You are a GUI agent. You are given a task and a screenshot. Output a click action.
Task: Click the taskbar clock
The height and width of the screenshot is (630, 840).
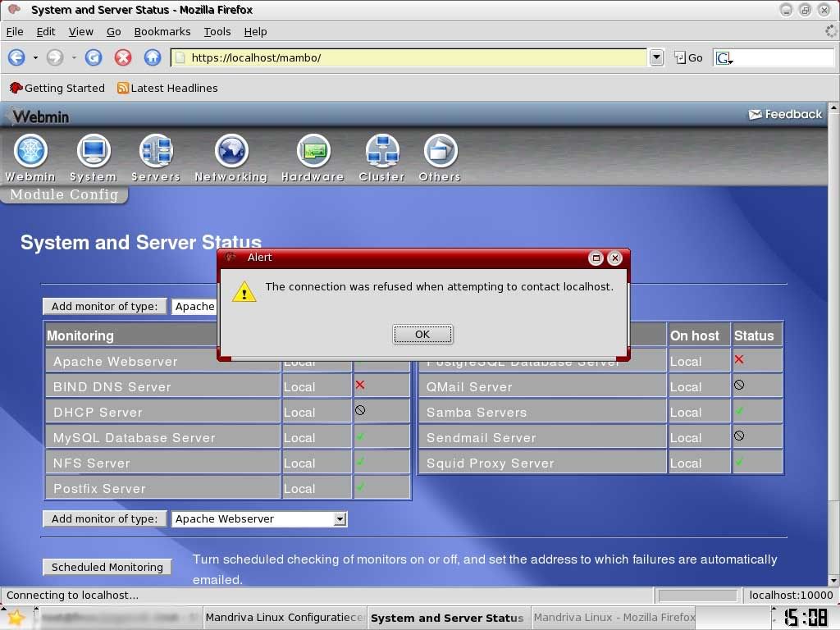806,617
